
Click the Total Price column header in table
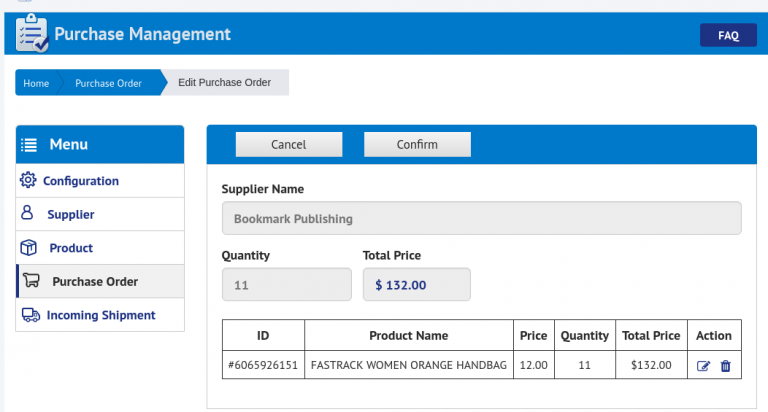coord(651,336)
